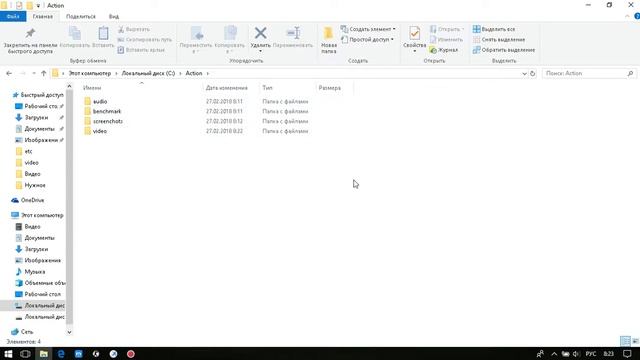Copy the path of selected item
This screenshot has width=640, height=360.
tap(144, 40)
